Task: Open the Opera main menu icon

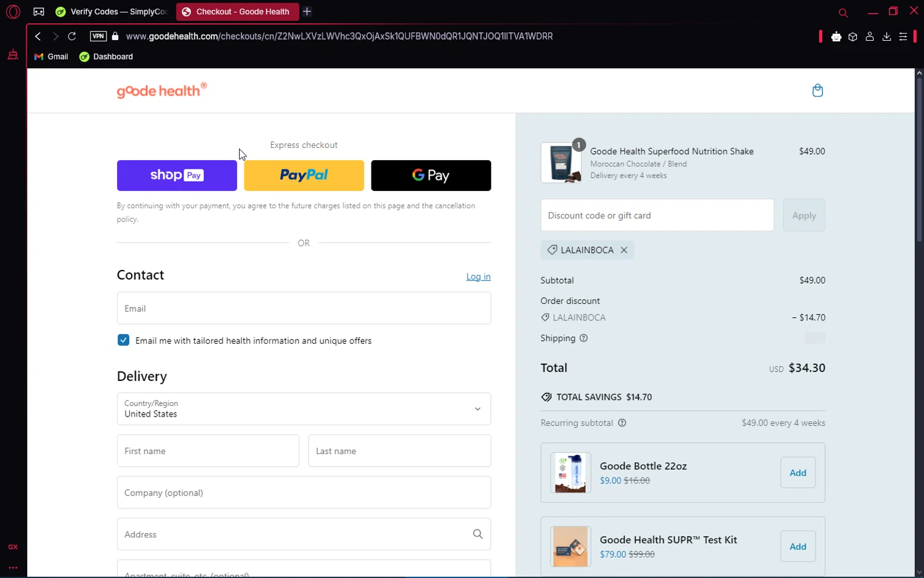Action: 13,12
